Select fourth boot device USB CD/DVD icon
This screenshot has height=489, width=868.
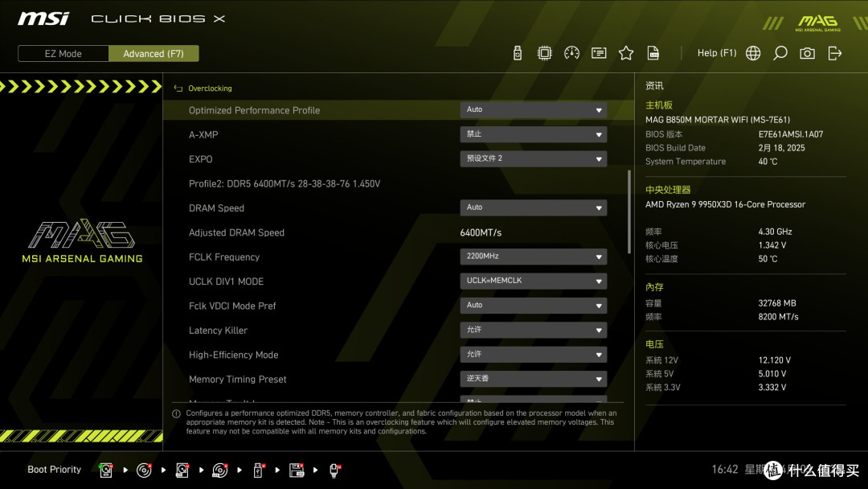click(x=219, y=471)
